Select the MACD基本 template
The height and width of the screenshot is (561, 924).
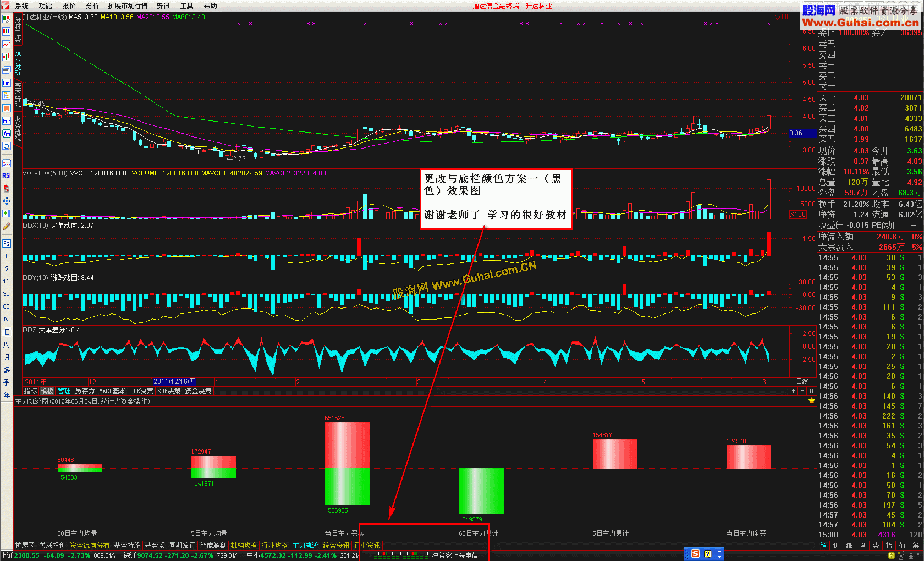(112, 391)
